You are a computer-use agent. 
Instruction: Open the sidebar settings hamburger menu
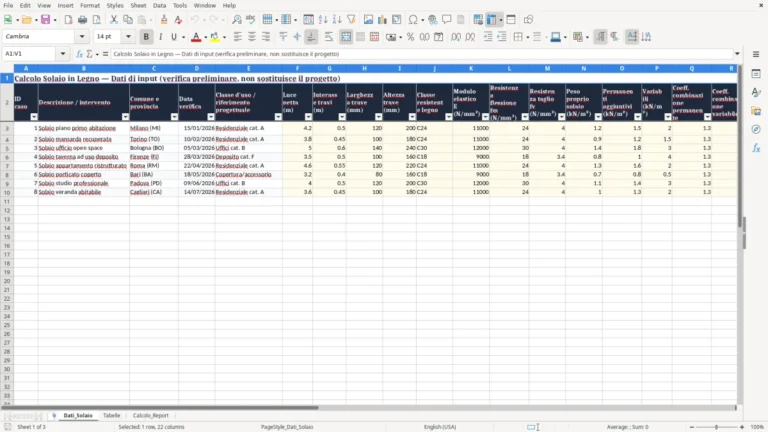(x=756, y=54)
